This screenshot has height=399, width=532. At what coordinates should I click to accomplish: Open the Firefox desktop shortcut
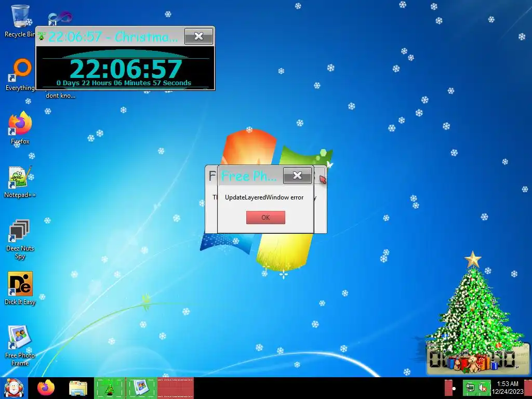point(20,128)
